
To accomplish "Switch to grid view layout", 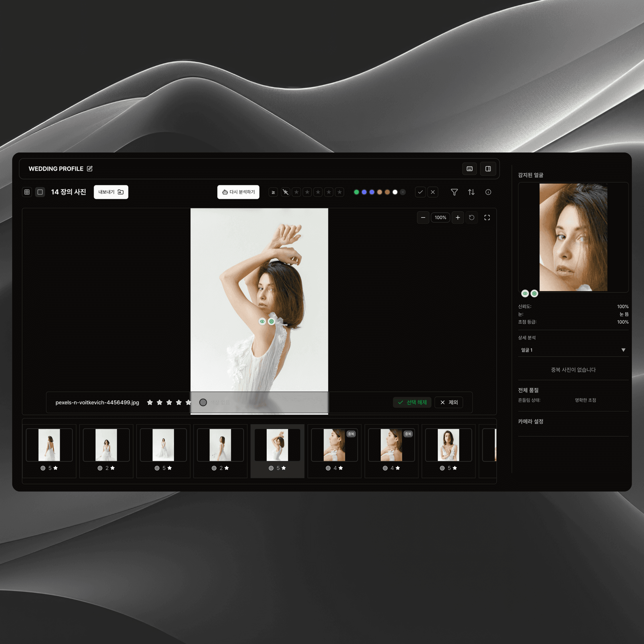I will 27,192.
